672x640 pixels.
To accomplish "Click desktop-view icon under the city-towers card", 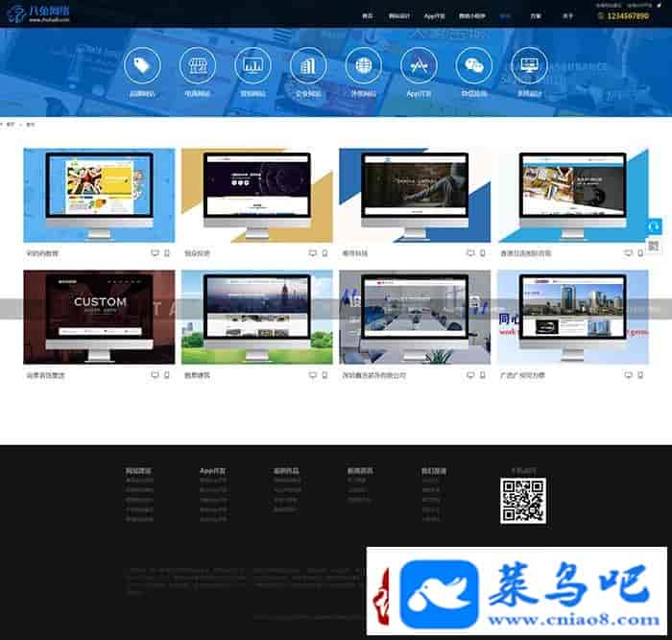I will coord(628,375).
